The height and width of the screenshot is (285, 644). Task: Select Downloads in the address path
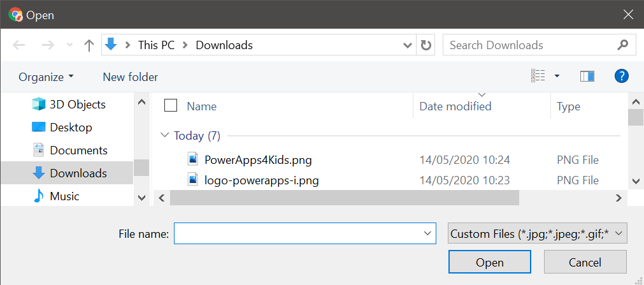coord(224,45)
